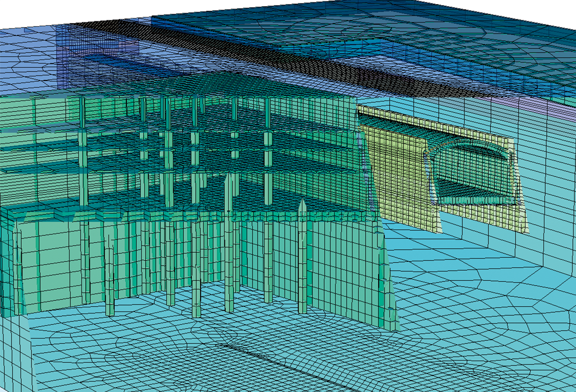Pick the column with the pointed top
The width and height of the screenshot is (576, 392).
click(302, 256)
